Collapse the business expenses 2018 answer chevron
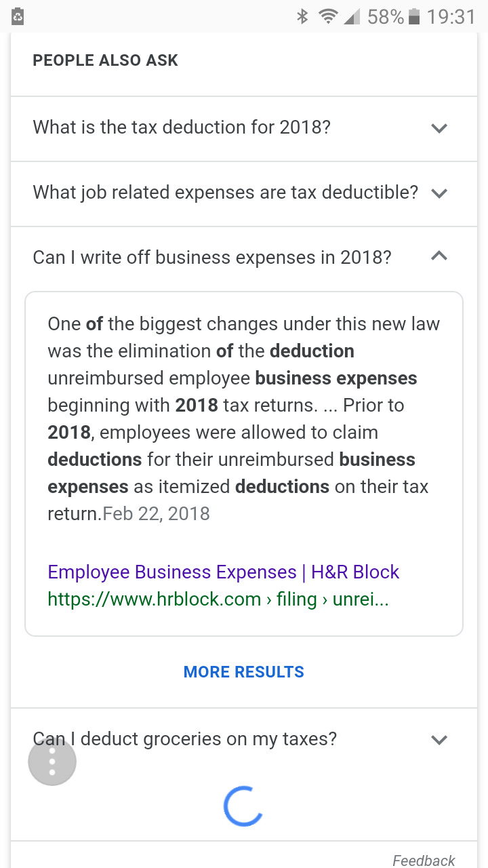Screen dimensions: 488x868 [439, 256]
